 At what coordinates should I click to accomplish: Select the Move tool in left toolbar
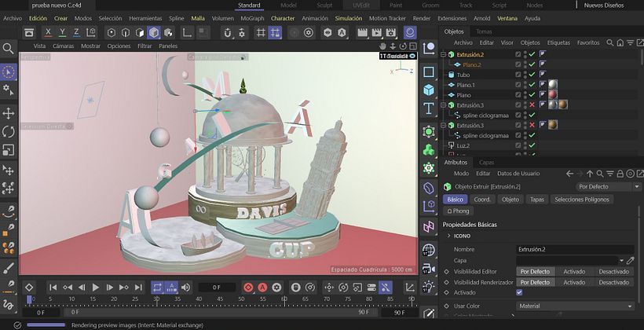tap(8, 113)
